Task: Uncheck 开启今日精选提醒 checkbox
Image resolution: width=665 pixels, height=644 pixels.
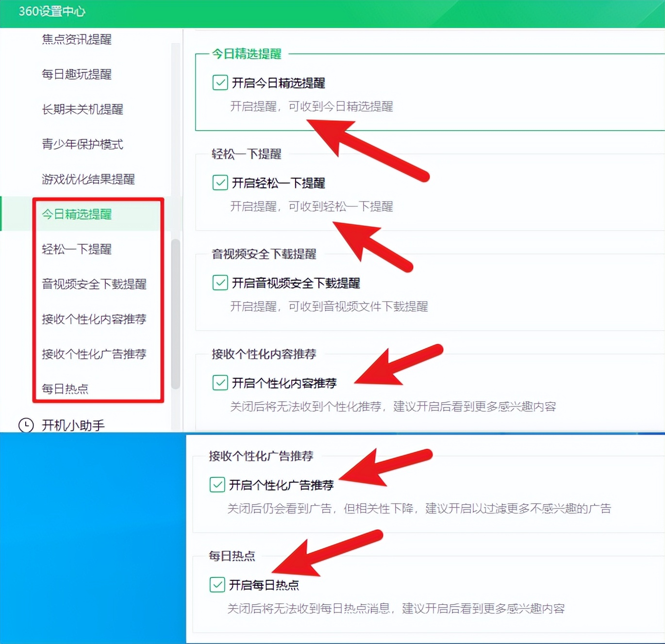Action: click(220, 83)
